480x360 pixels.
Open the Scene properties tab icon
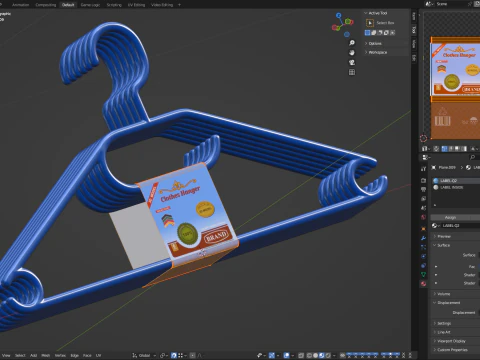coord(423,208)
